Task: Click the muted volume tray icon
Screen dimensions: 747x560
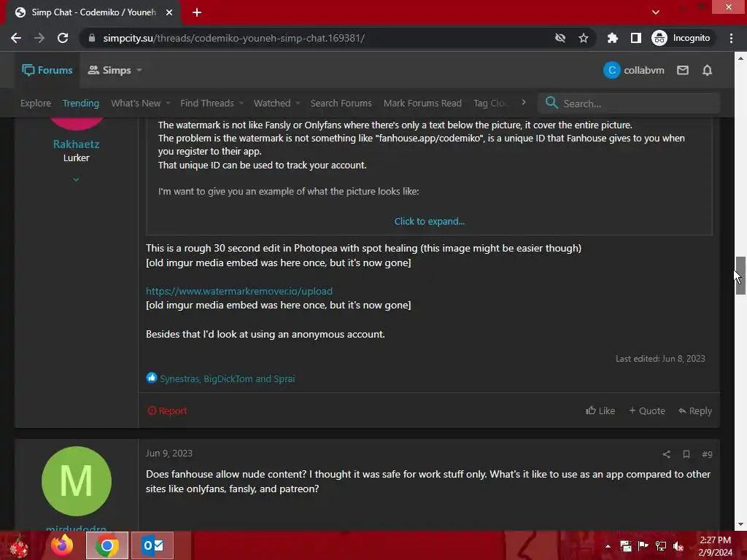Action: [678, 545]
